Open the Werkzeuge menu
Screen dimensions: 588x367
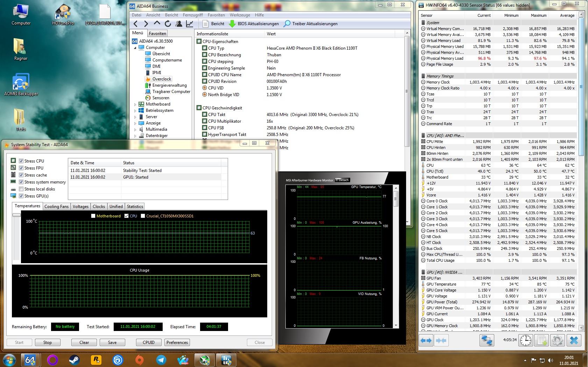tap(240, 15)
